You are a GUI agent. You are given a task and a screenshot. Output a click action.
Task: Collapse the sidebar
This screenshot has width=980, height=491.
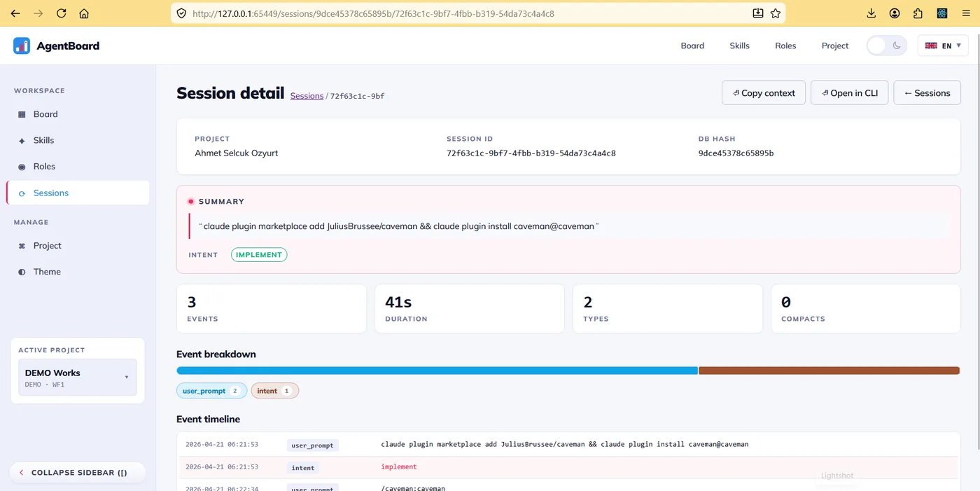point(78,473)
